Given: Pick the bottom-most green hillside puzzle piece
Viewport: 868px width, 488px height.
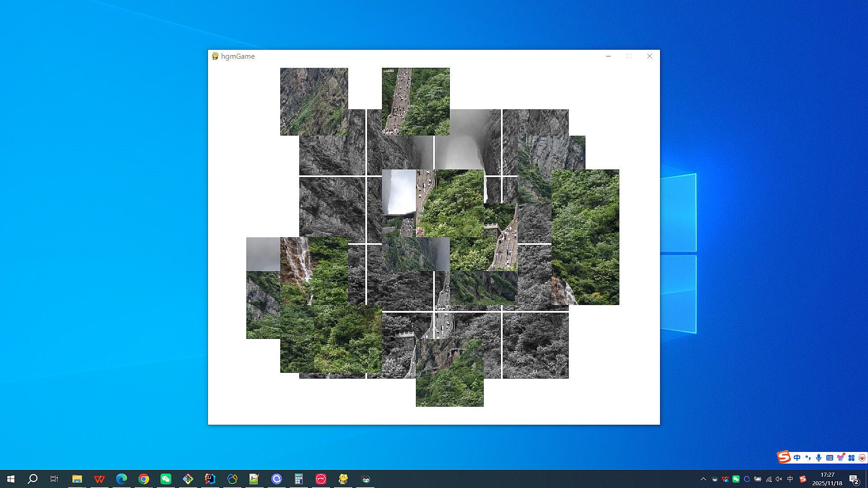Looking at the screenshot, I should coord(449,380).
